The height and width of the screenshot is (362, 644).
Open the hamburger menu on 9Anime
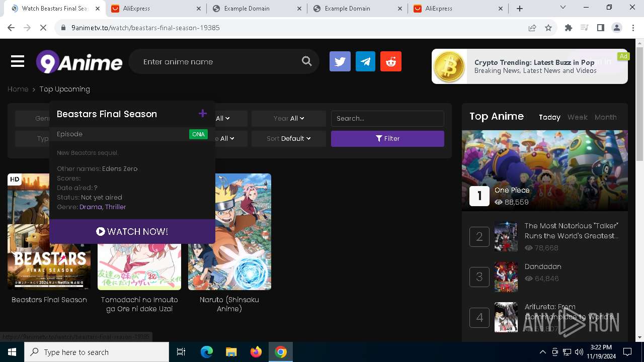[x=18, y=61]
